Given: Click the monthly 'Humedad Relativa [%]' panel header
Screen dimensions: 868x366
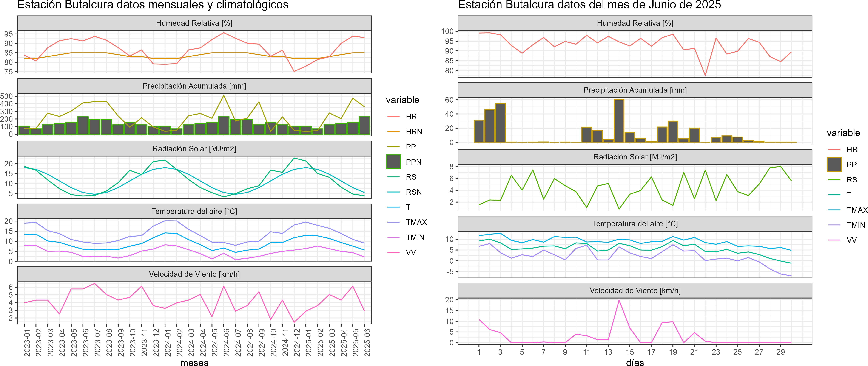Looking at the screenshot, I should (194, 23).
